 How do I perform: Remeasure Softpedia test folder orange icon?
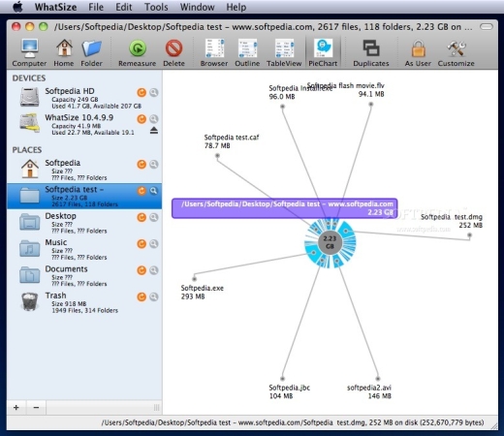[142, 191]
